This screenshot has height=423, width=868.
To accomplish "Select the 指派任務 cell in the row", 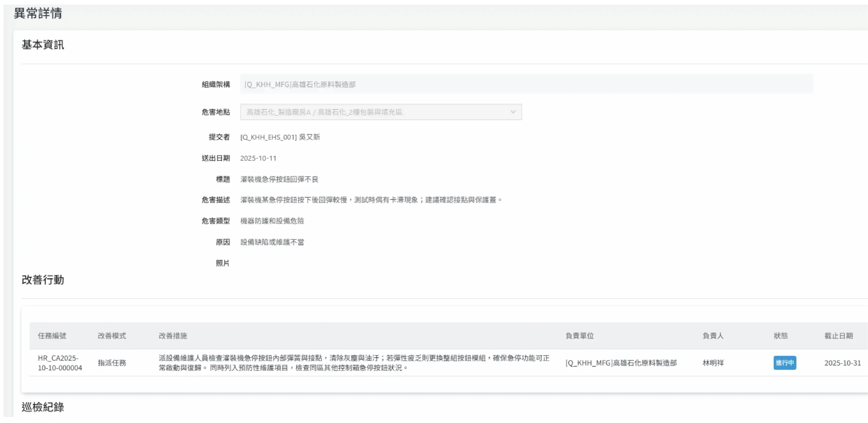I will [x=112, y=363].
